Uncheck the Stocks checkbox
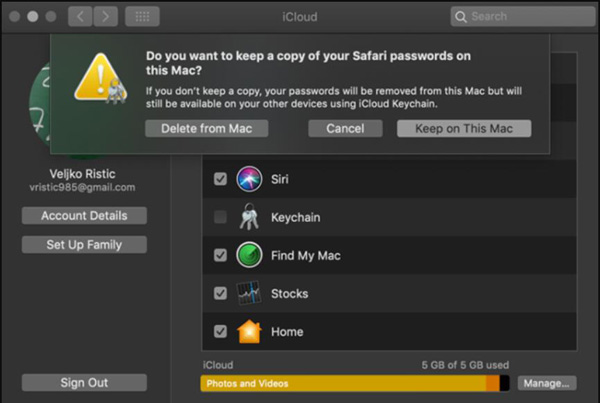This screenshot has height=403, width=600. (220, 293)
